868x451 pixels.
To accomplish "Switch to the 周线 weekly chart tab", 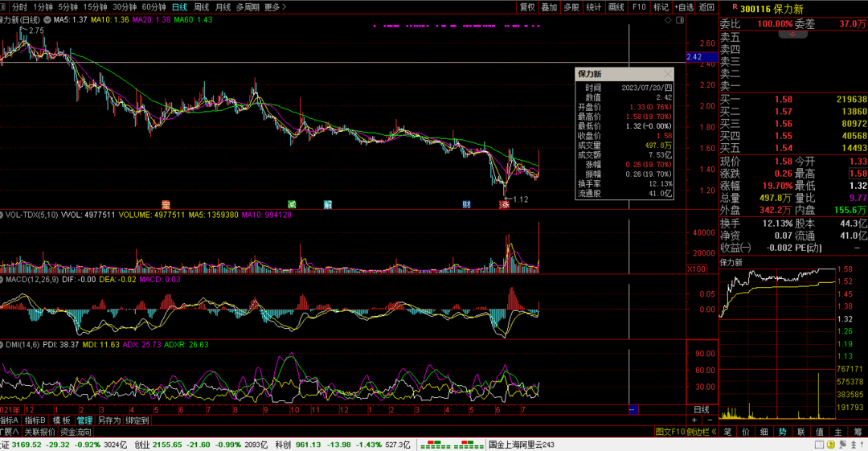I will click(x=202, y=7).
